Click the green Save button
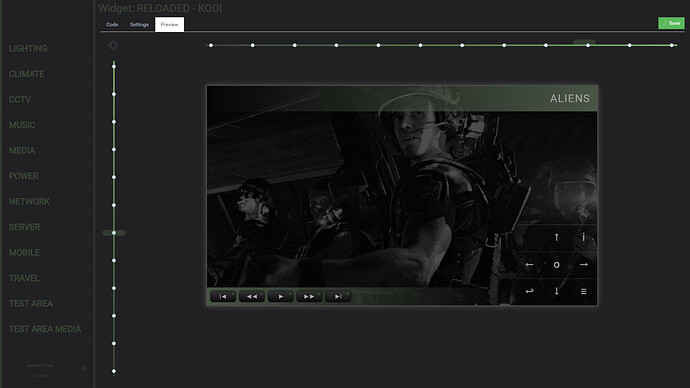The image size is (690, 388). coord(671,23)
